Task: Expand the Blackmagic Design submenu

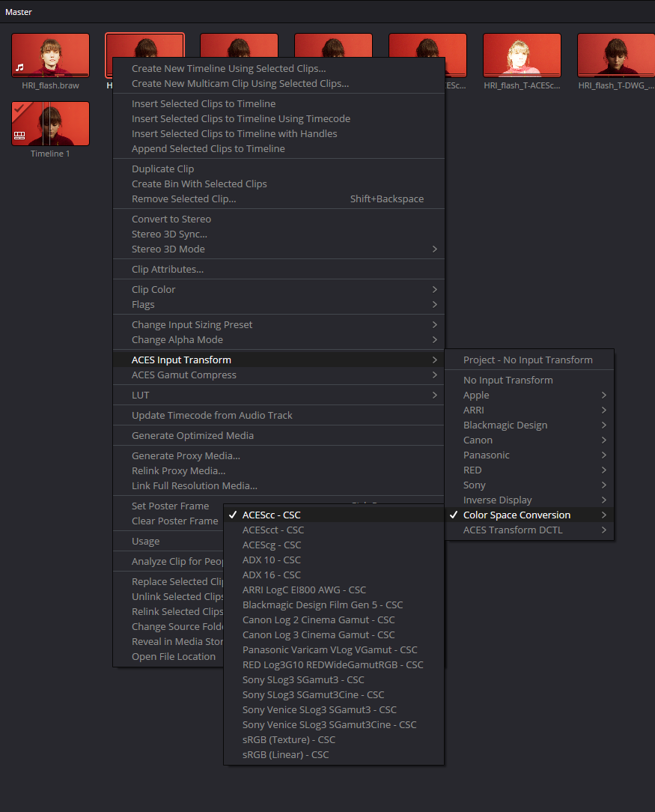Action: point(505,425)
